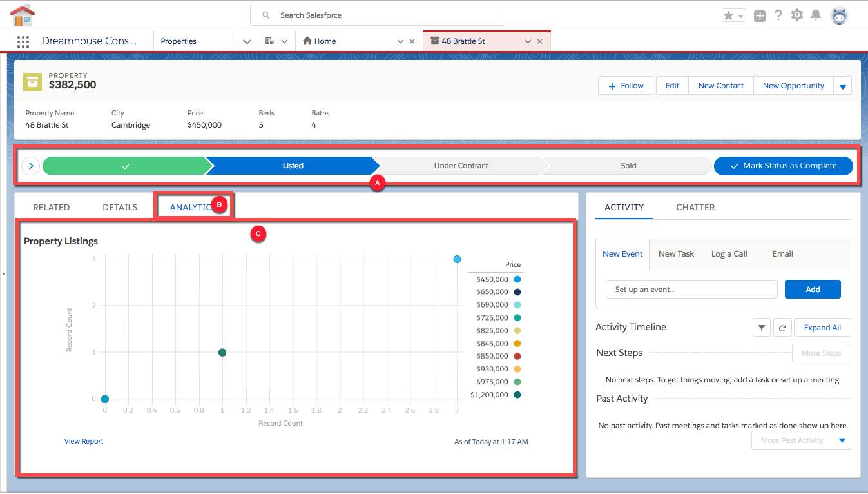Click the New Opportunity button
Screen dimensions: 868x494
click(793, 86)
